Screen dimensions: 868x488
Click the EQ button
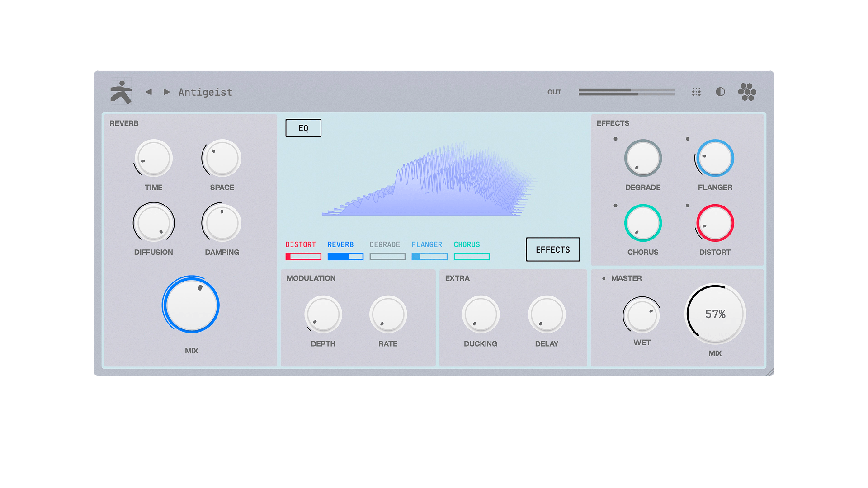303,128
